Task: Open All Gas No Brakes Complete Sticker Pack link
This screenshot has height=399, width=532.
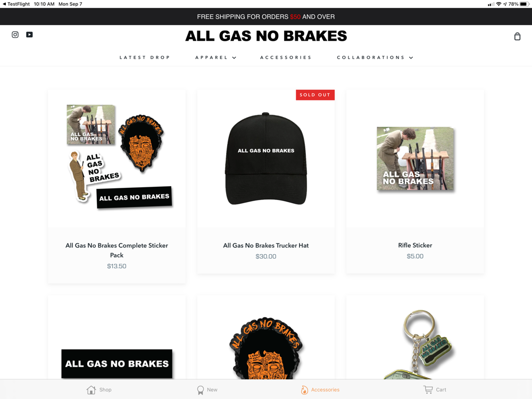Action: coord(117,250)
